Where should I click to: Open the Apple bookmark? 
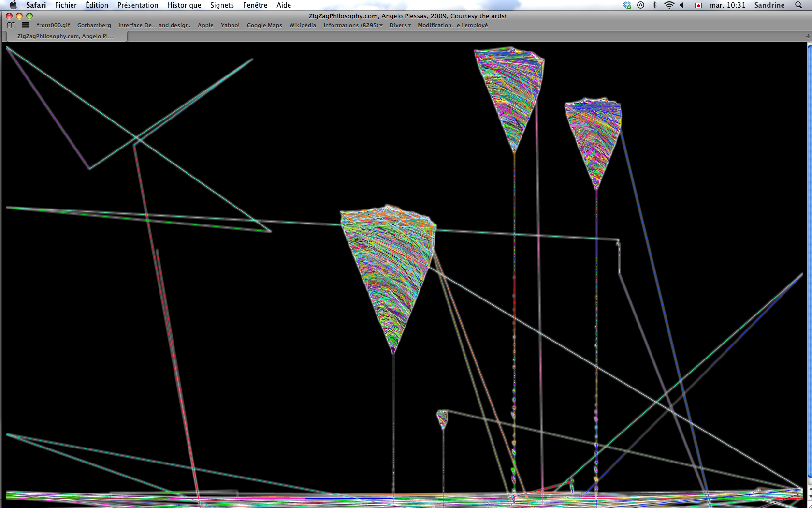point(205,25)
